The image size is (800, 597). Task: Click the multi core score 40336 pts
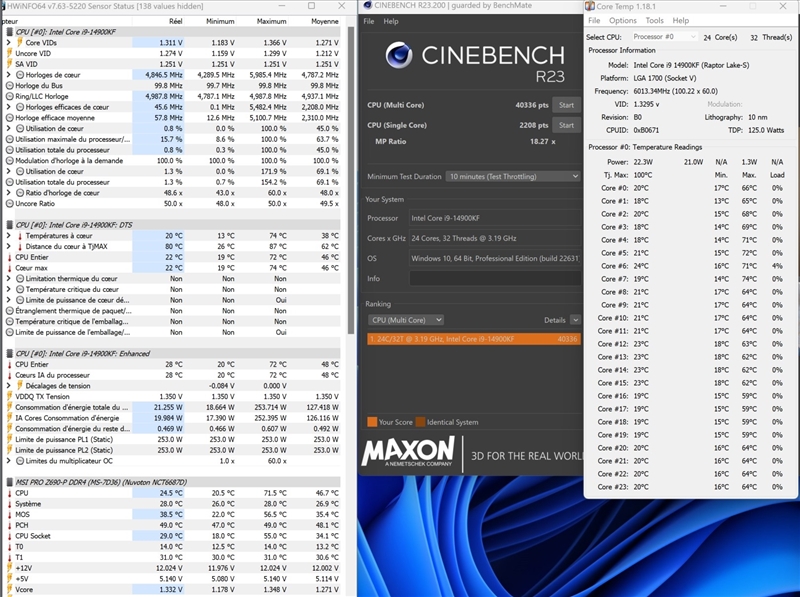(x=532, y=105)
